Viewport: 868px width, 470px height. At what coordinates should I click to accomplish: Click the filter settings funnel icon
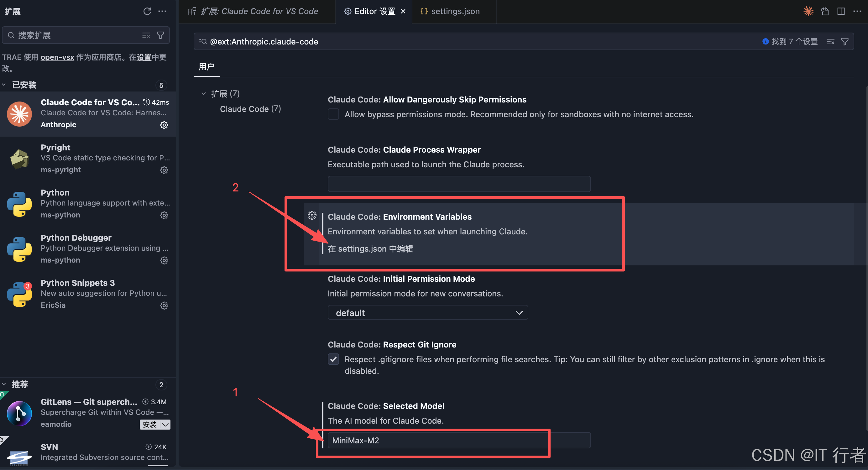pos(845,41)
